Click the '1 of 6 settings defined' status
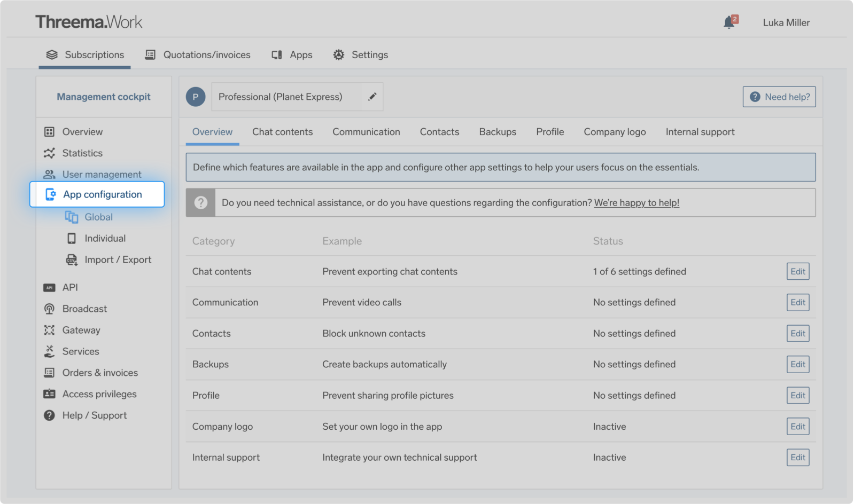 [x=639, y=271]
